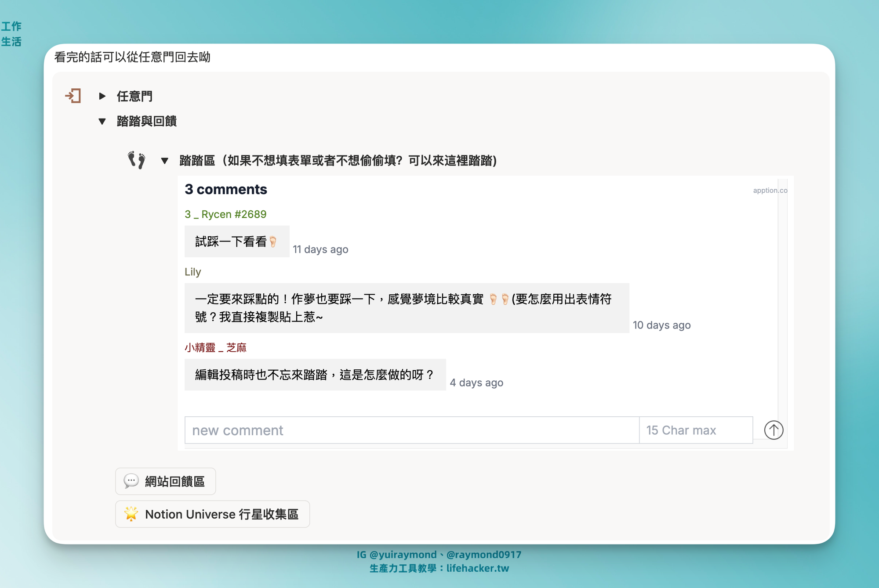Collapse the 踏踏與回饋 toggle triangle
This screenshot has width=879, height=588.
pos(102,121)
